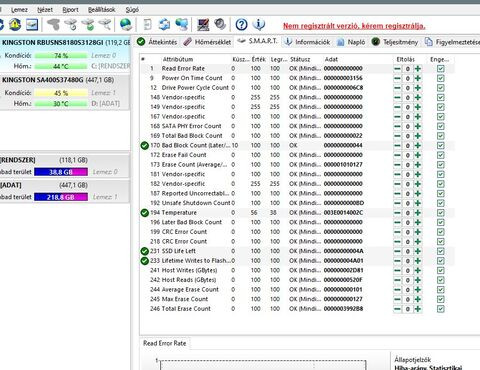Image resolution: width=480 pixels, height=370 pixels.
Task: Click the document export toolbar icon
Action: (147, 25)
